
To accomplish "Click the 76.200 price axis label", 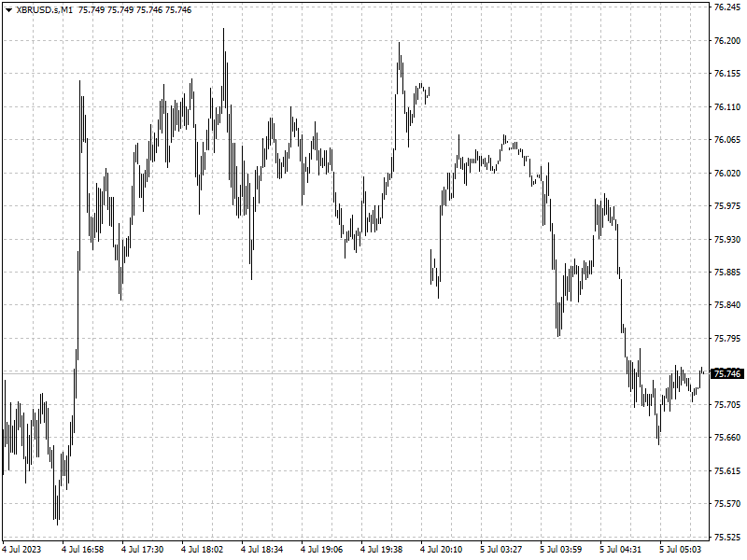I will pos(727,40).
